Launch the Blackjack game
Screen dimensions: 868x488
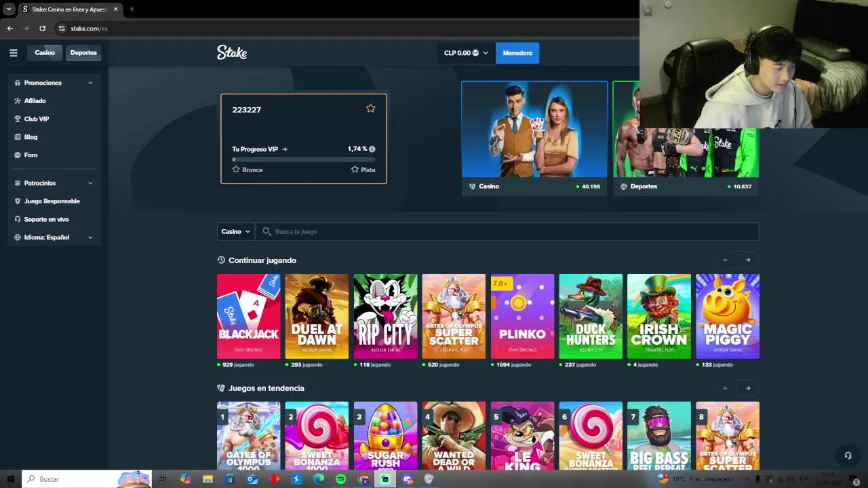pyautogui.click(x=248, y=317)
